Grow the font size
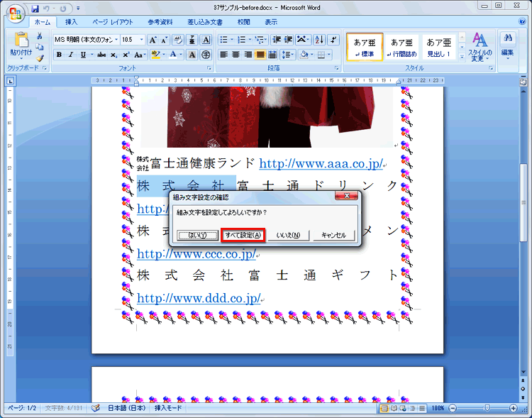 (x=153, y=40)
